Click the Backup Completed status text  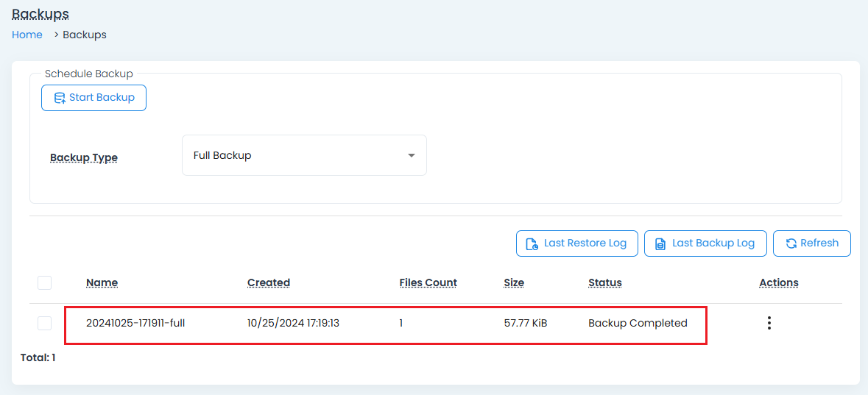click(x=638, y=323)
